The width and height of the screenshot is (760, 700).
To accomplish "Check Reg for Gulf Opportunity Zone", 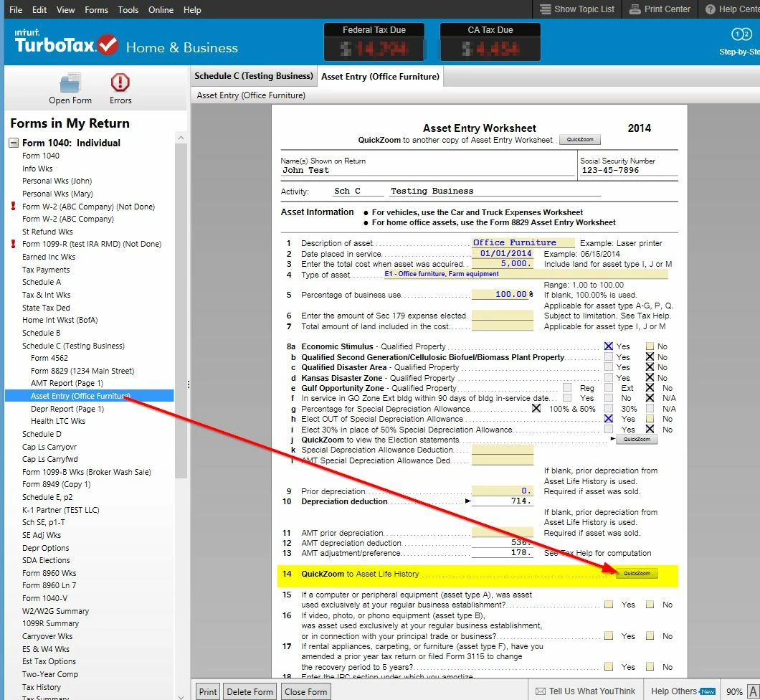I will (x=567, y=388).
